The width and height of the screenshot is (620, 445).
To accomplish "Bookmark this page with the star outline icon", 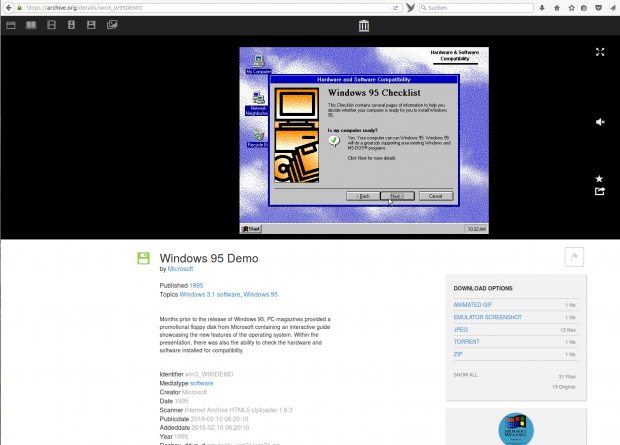I will 571,8.
